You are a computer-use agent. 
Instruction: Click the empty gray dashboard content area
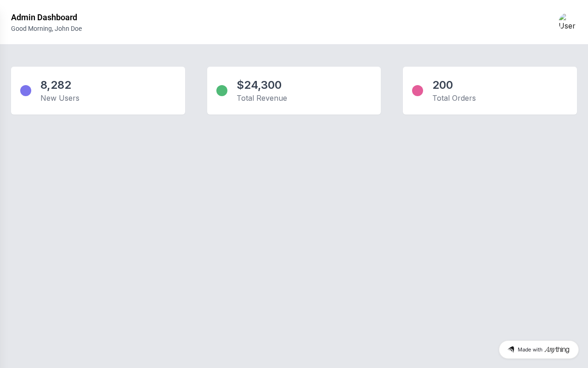(x=294, y=230)
